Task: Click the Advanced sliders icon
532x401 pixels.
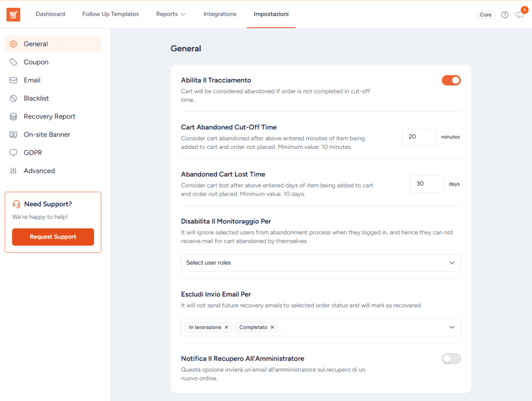Action: (13, 171)
